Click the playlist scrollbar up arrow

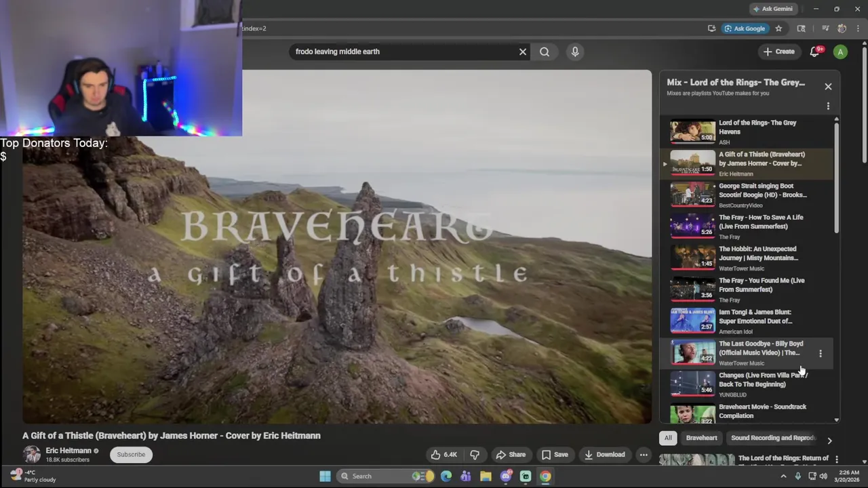coord(836,119)
